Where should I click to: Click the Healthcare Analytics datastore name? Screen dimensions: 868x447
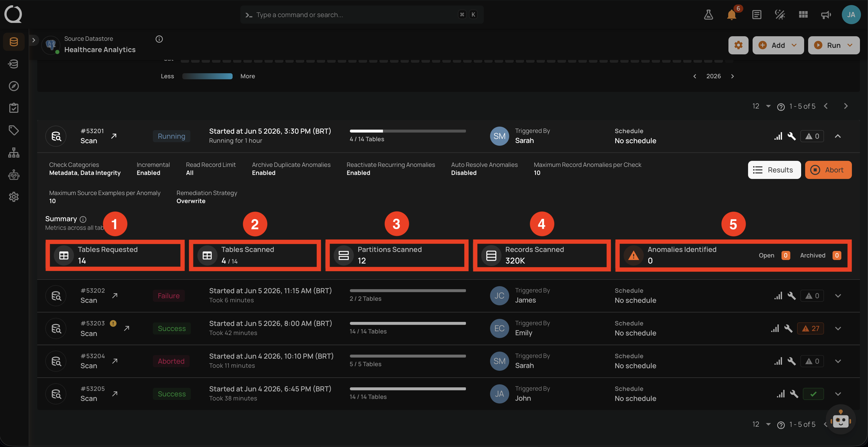click(100, 50)
